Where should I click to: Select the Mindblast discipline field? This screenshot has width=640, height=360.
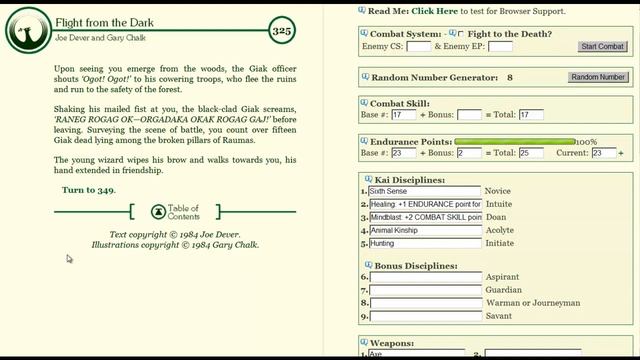coord(426,217)
